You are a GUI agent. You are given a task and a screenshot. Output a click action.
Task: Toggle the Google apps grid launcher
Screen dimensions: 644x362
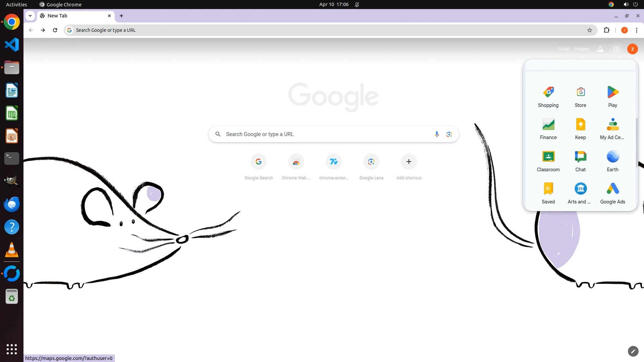point(616,49)
